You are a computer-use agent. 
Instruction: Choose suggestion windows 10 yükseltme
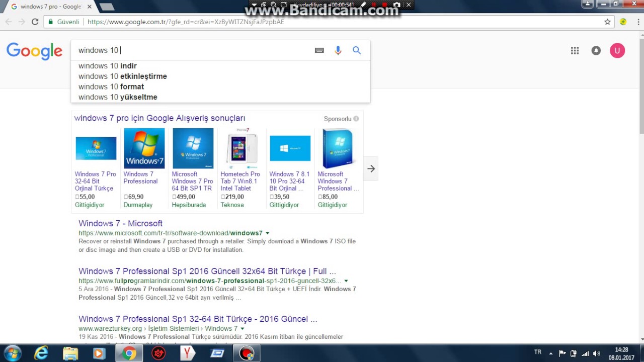point(118,97)
